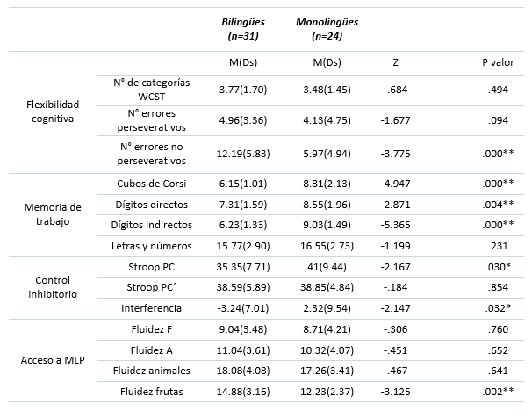Select the Fluidez frutas row label
This screenshot has width=532, height=411.
153,392
